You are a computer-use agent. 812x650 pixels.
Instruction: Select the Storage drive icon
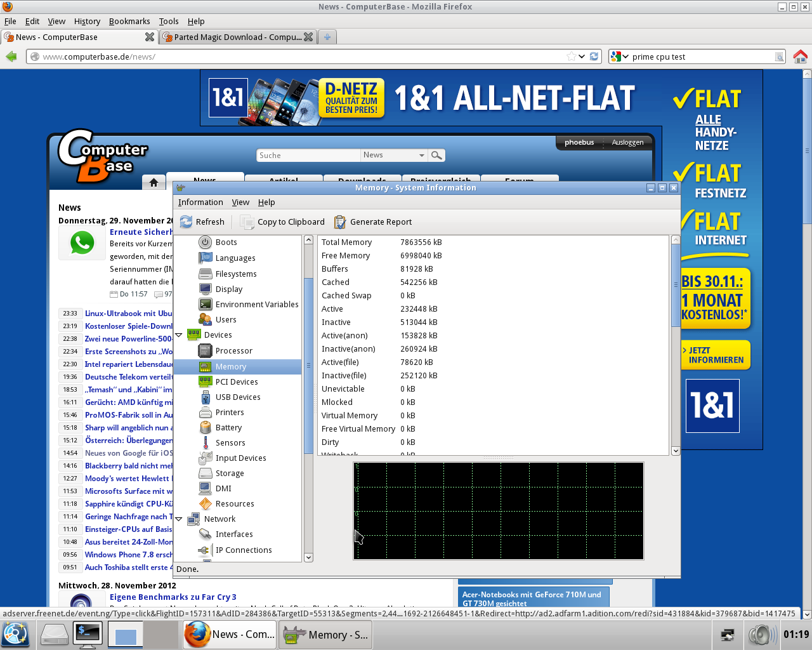pyautogui.click(x=205, y=473)
